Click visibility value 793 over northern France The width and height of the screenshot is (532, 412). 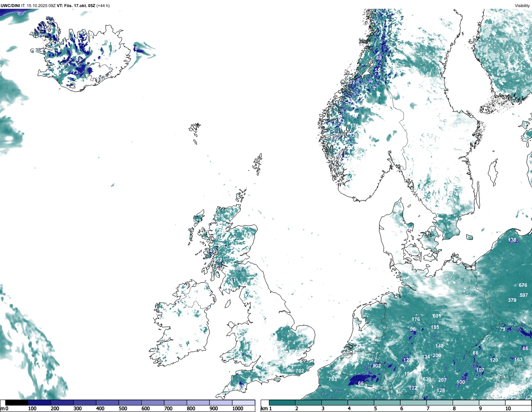point(332,379)
